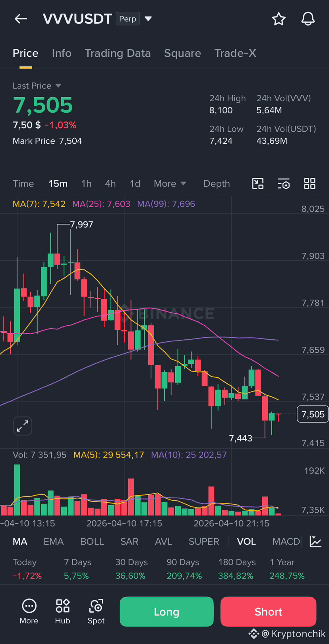The height and width of the screenshot is (644, 329).
Task: Toggle the EMA indicator
Action: point(54,542)
